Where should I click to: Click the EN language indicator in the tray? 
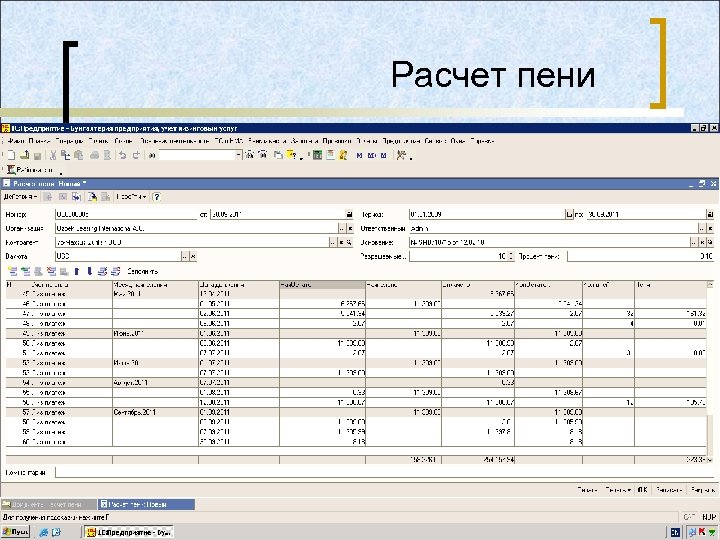click(x=675, y=533)
